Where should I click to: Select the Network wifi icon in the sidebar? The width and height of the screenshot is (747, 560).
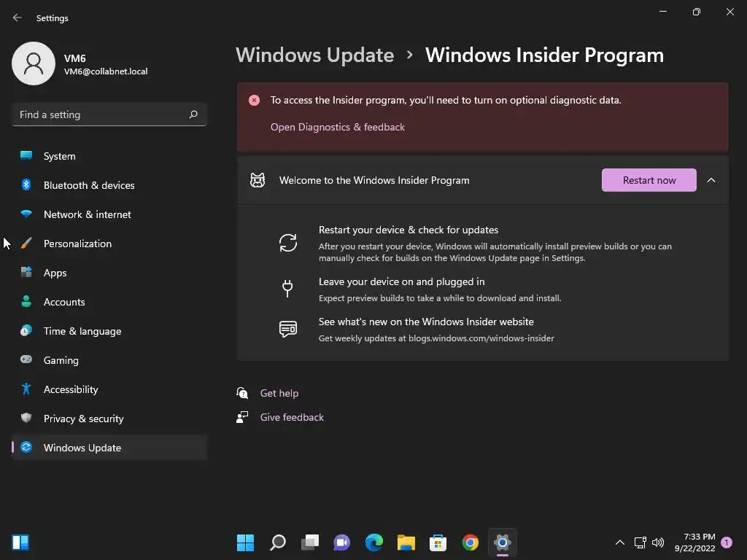coord(26,214)
